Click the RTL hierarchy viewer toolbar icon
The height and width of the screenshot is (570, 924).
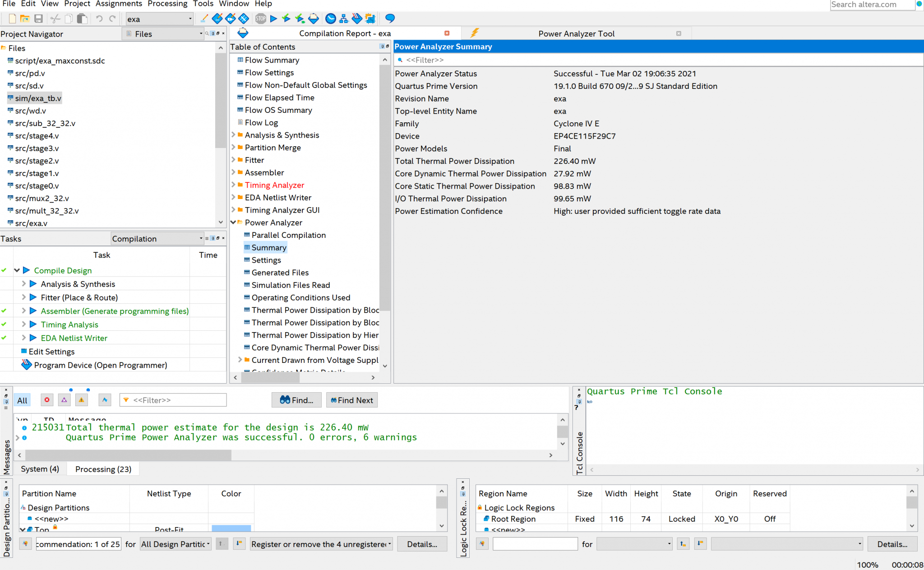point(344,19)
